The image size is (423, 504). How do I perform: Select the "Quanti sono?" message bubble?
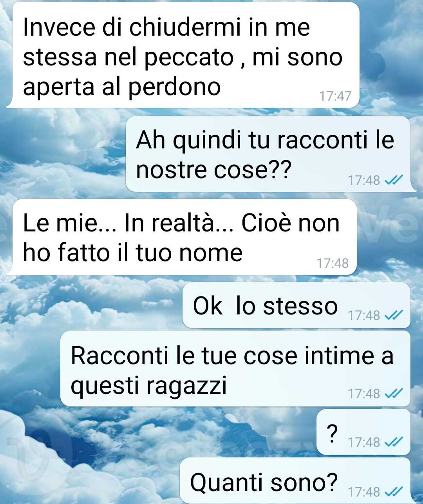click(295, 481)
